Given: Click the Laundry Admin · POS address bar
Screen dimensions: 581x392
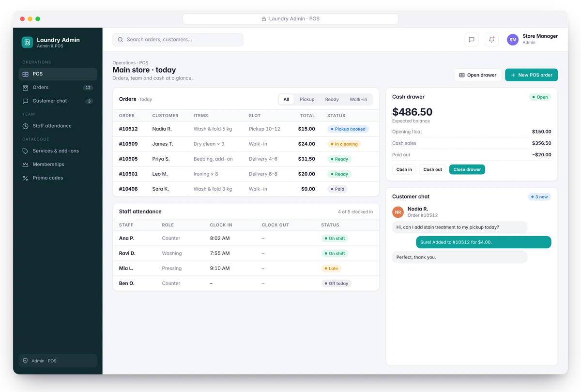Looking at the screenshot, I should (290, 19).
